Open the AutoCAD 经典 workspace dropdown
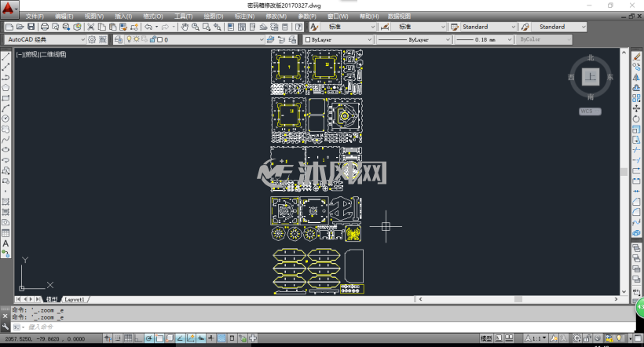This screenshot has width=644, height=347. pos(46,40)
